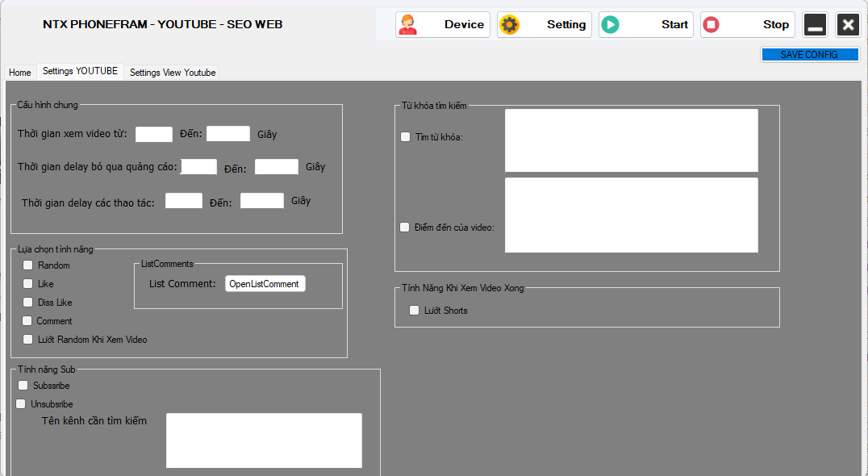Click the Điểm đến của video text area
868x476 pixels.
pyautogui.click(x=631, y=215)
